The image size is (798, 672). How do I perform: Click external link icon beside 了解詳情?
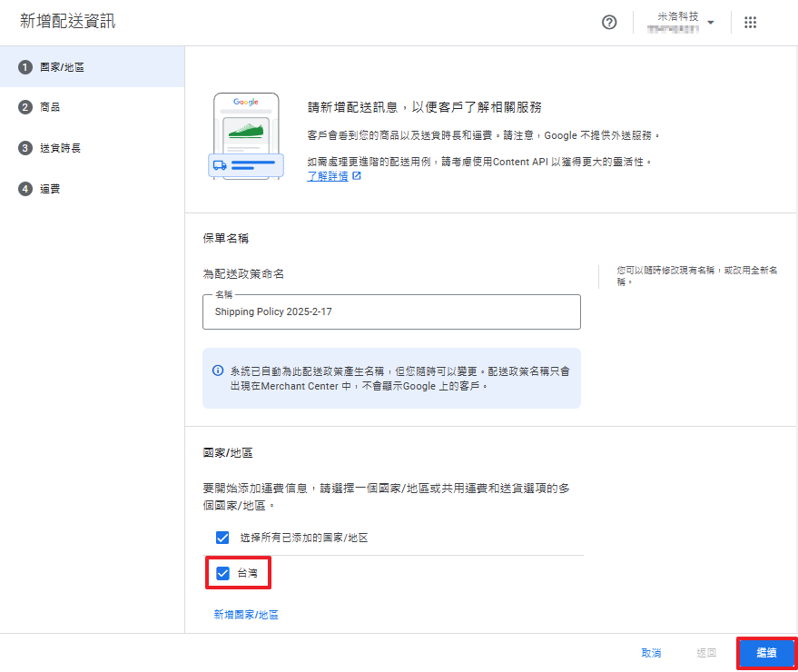(x=357, y=176)
